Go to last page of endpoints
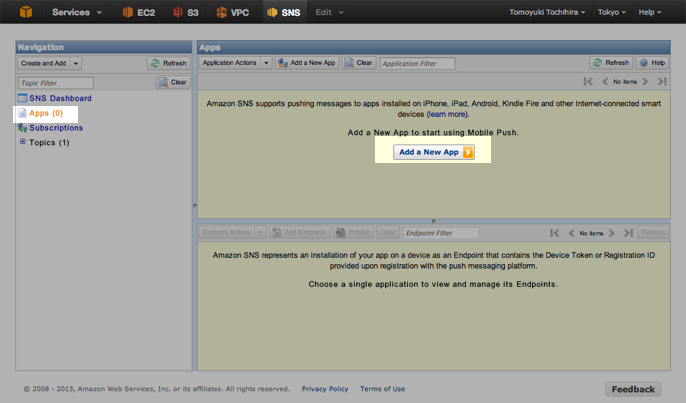Image resolution: width=686 pixels, height=403 pixels. click(x=628, y=233)
